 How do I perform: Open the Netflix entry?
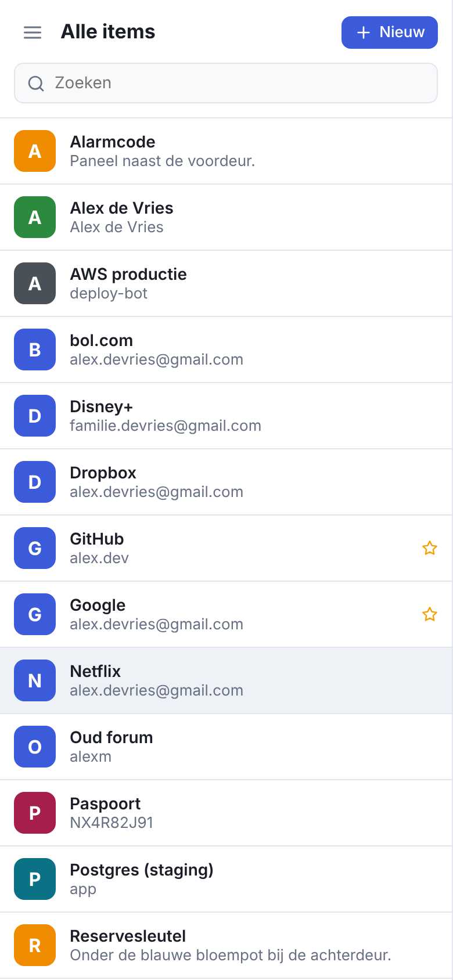point(227,680)
